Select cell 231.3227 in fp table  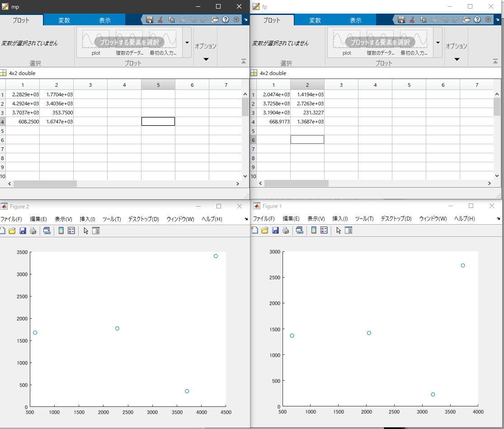[x=307, y=113]
